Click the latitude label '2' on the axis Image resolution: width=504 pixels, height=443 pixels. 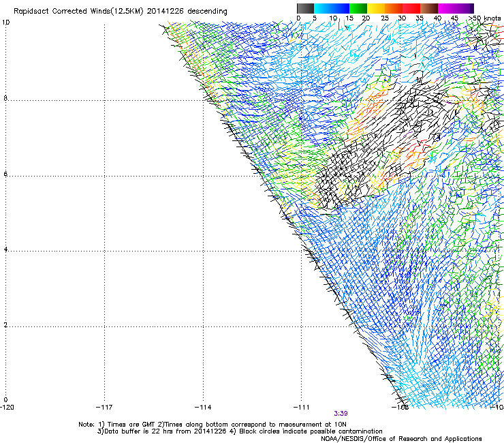click(5, 325)
